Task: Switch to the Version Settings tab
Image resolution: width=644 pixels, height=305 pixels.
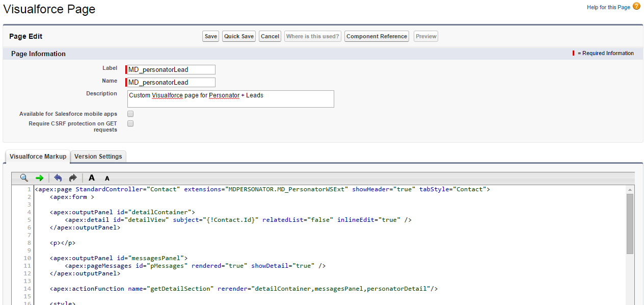Action: tap(98, 157)
